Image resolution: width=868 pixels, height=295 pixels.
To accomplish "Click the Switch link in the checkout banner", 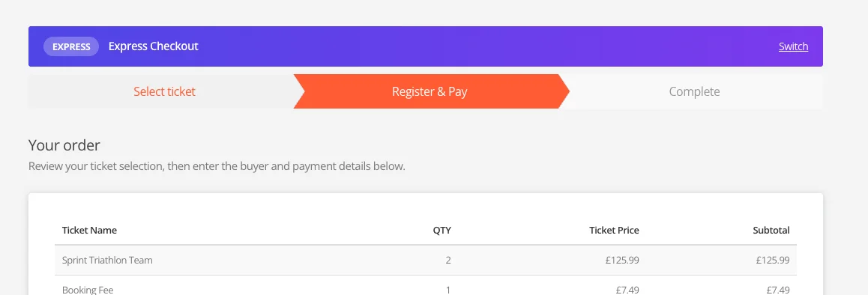I will point(793,46).
